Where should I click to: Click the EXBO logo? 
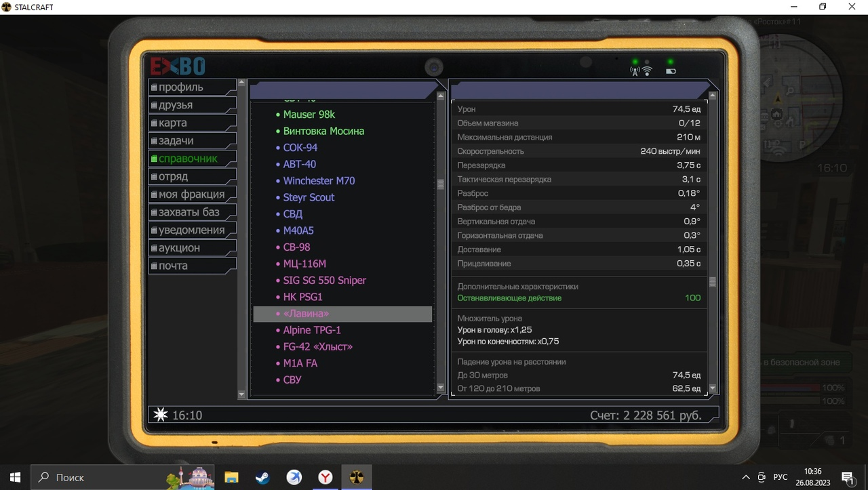(x=178, y=66)
